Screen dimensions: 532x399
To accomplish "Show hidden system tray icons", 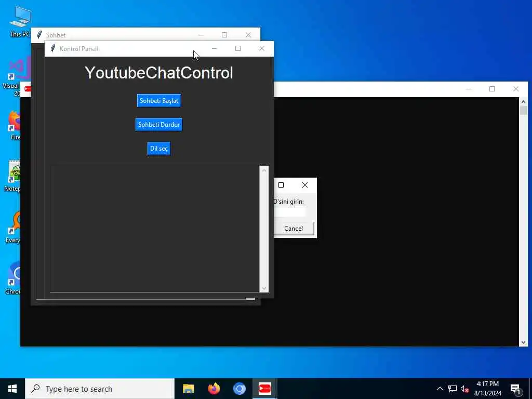I will 440,389.
